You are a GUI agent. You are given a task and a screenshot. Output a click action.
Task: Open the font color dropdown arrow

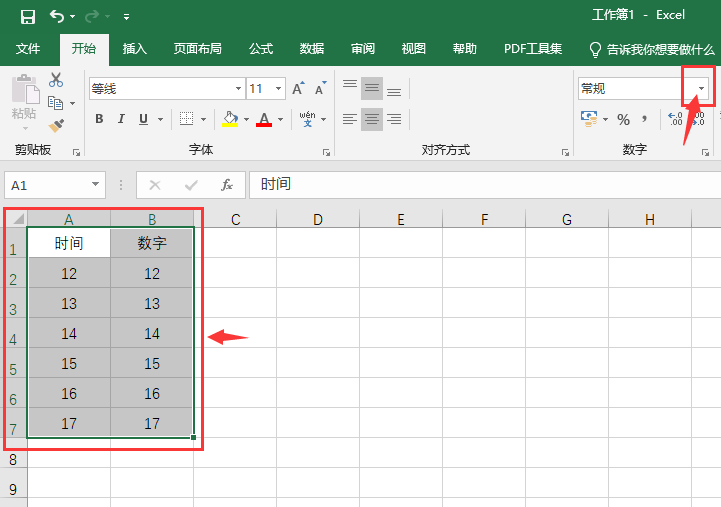[x=280, y=120]
